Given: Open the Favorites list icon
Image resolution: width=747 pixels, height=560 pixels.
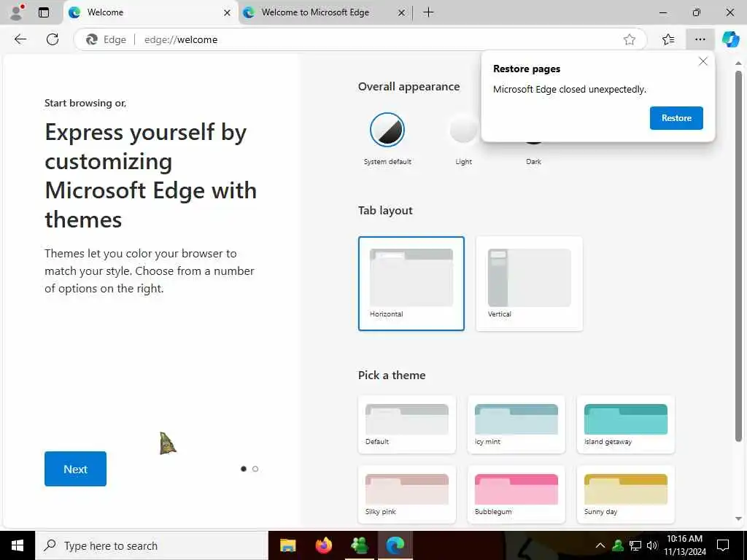Looking at the screenshot, I should click(x=668, y=39).
